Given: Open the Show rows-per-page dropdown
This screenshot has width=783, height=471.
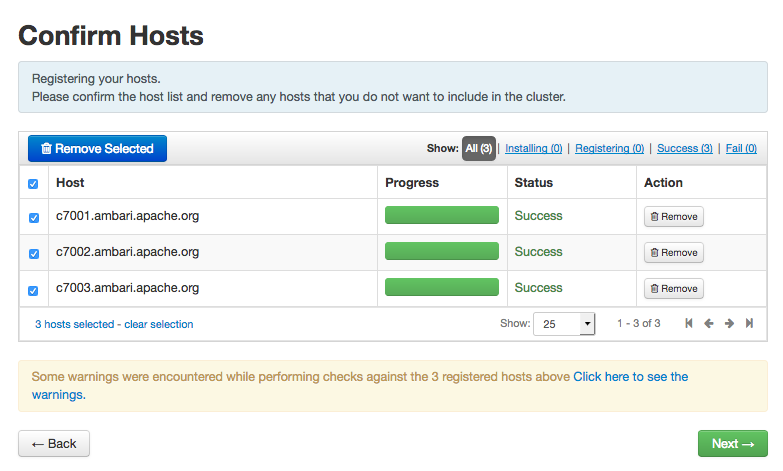Looking at the screenshot, I should coord(564,324).
